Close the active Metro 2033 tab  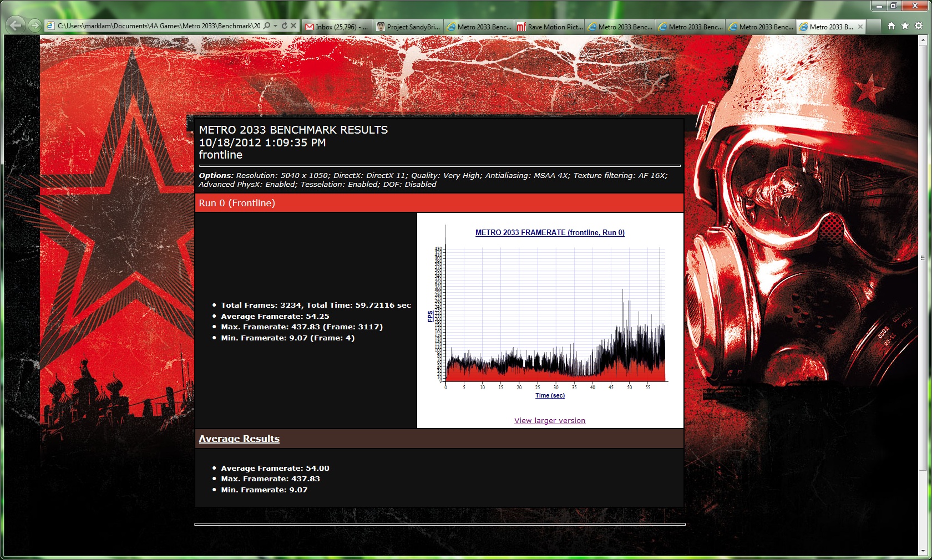860,27
